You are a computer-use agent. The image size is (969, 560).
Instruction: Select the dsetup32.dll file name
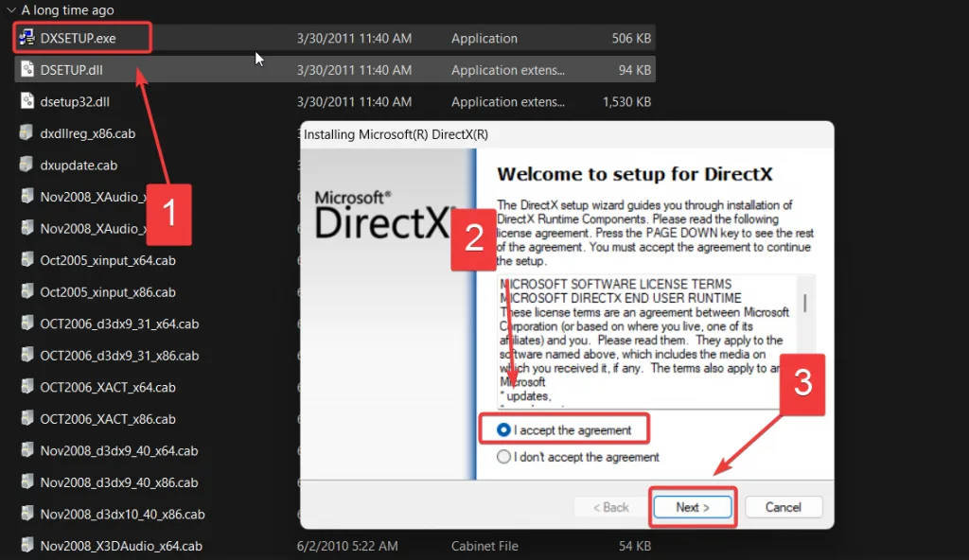[x=75, y=101]
